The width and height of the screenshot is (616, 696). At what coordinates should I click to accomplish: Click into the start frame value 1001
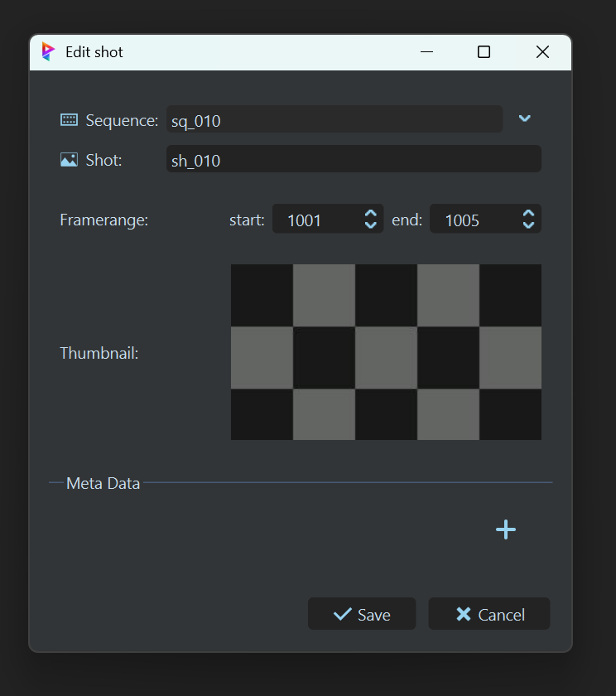pos(315,220)
